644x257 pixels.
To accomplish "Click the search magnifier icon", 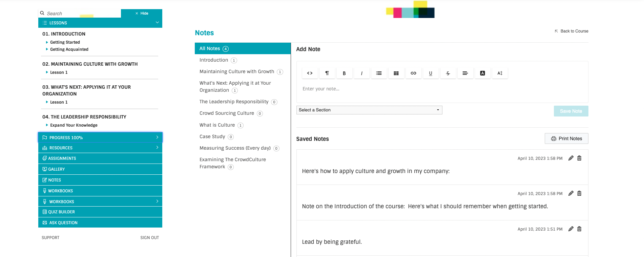I will pos(42,13).
